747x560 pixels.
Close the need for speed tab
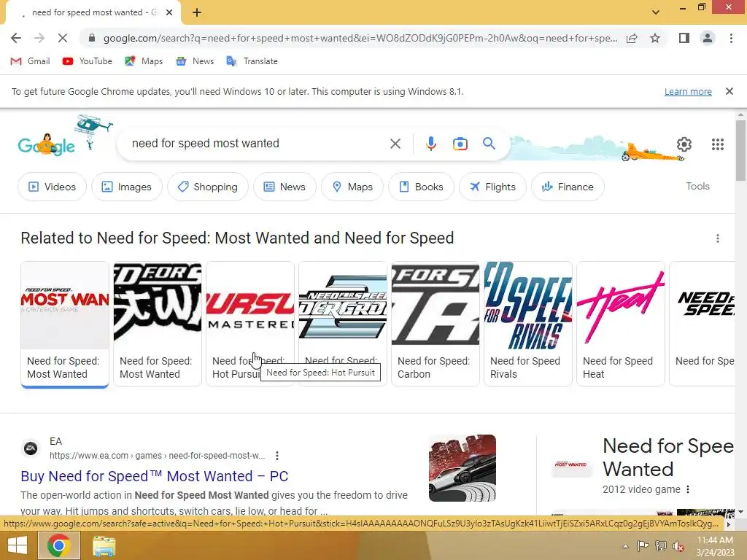pos(169,12)
